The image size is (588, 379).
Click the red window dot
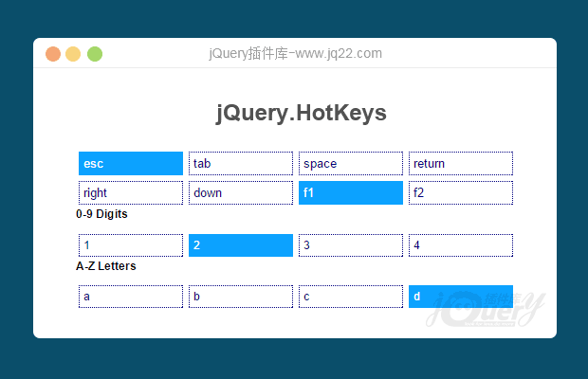click(53, 54)
